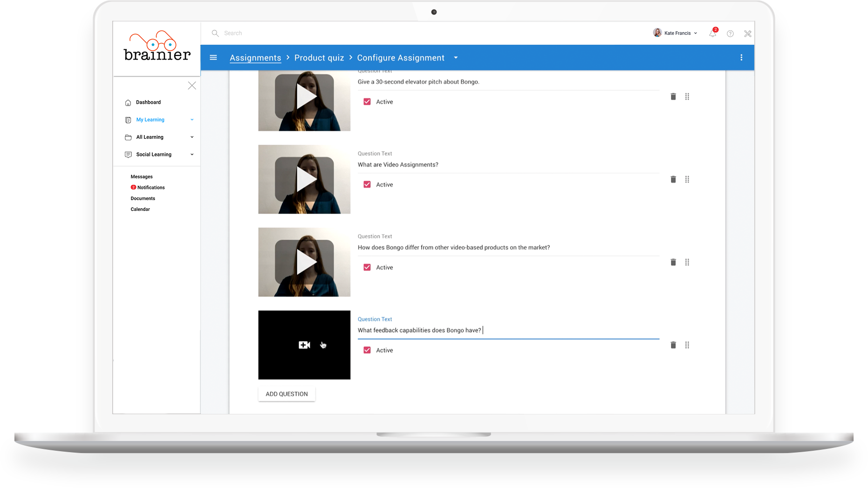Select the All Learning label
The height and width of the screenshot is (488, 868).
(150, 137)
